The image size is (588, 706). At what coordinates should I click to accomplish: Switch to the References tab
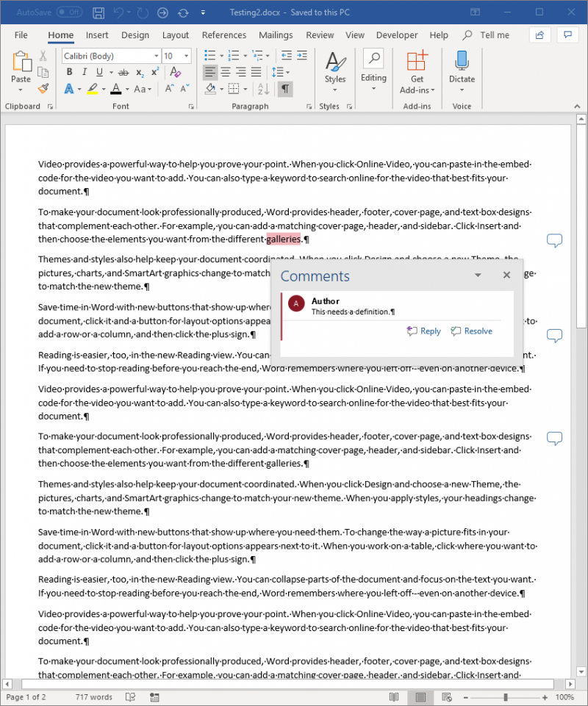click(224, 35)
